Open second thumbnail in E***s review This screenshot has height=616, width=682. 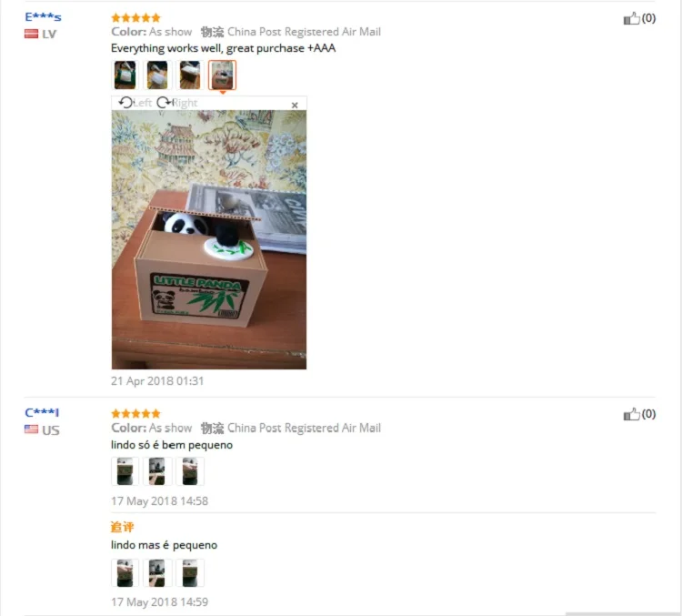tap(157, 75)
